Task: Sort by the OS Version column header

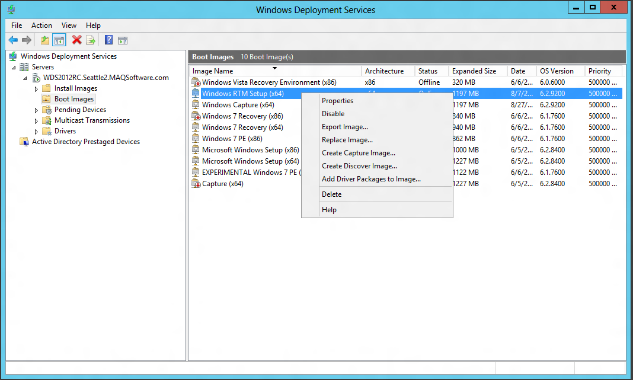Action: [x=561, y=71]
